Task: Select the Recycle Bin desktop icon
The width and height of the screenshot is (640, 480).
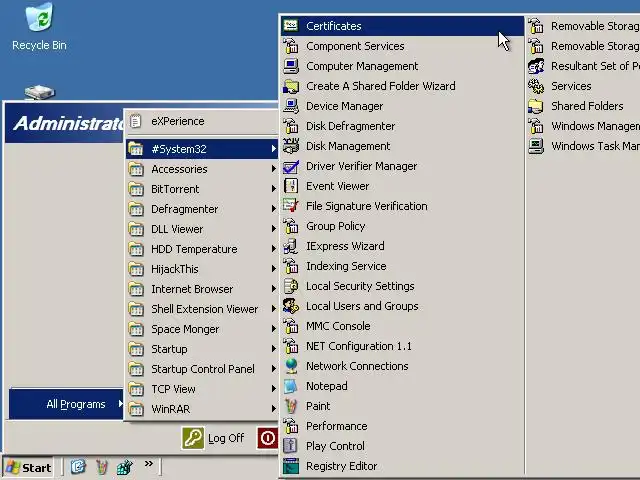Action: pos(39,27)
